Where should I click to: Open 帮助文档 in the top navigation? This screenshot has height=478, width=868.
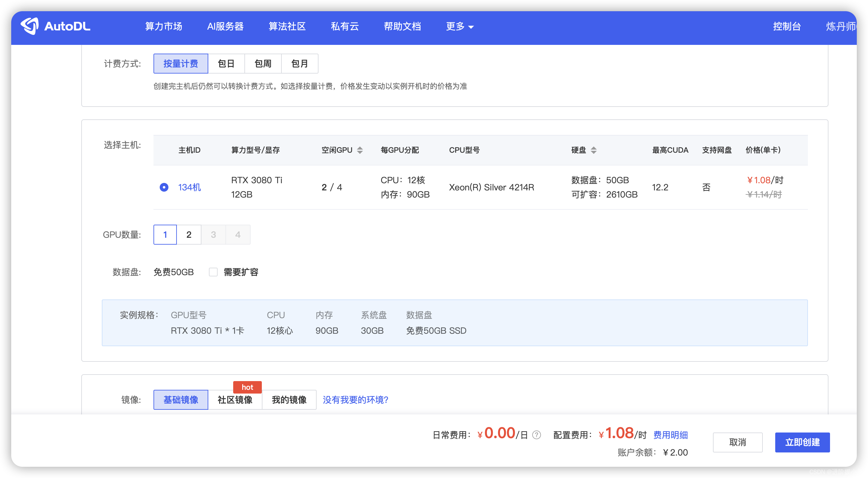pyautogui.click(x=402, y=26)
